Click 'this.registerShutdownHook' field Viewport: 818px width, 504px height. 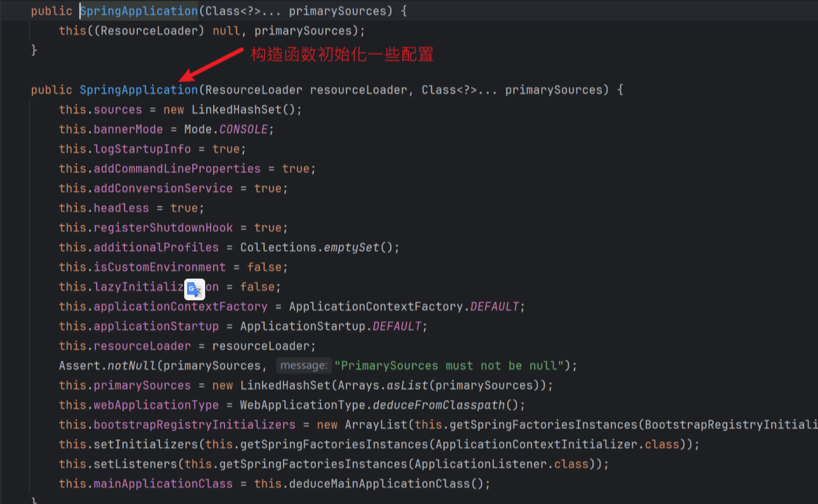click(146, 228)
